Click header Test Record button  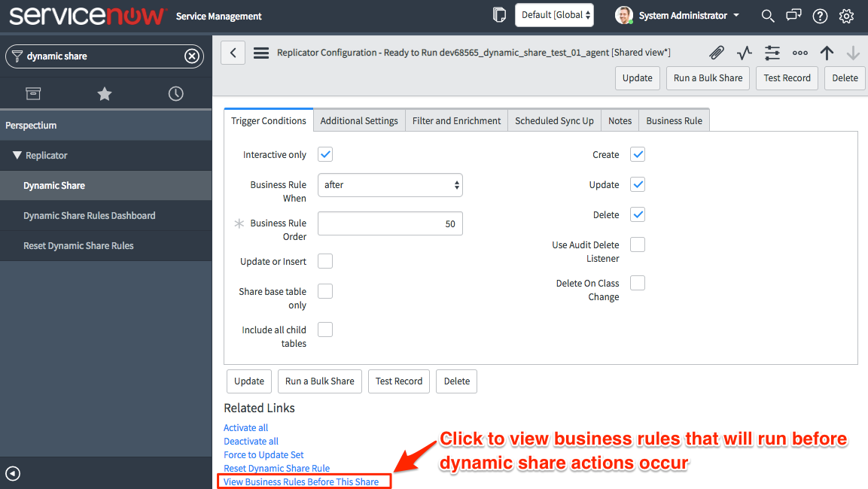click(x=787, y=78)
